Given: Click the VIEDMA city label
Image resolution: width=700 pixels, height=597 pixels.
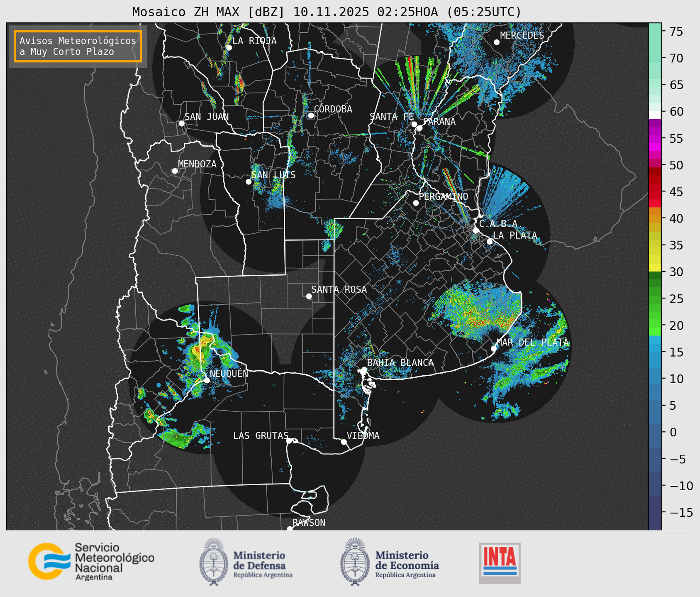Looking at the screenshot, I should [363, 436].
